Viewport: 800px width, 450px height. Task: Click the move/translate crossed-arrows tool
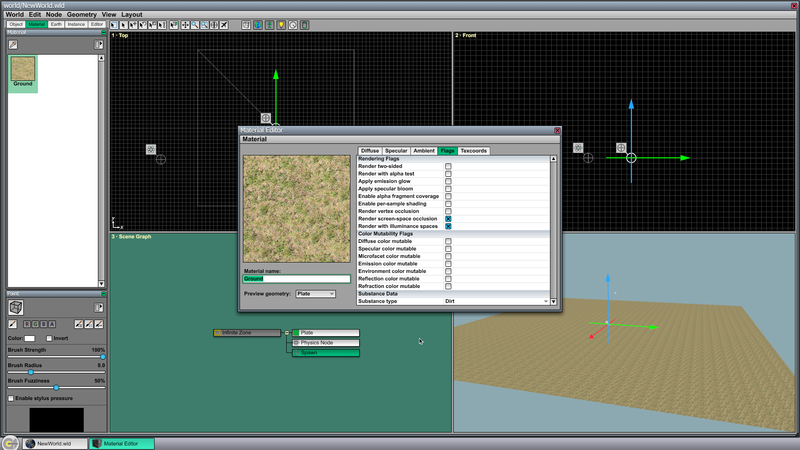(185, 25)
